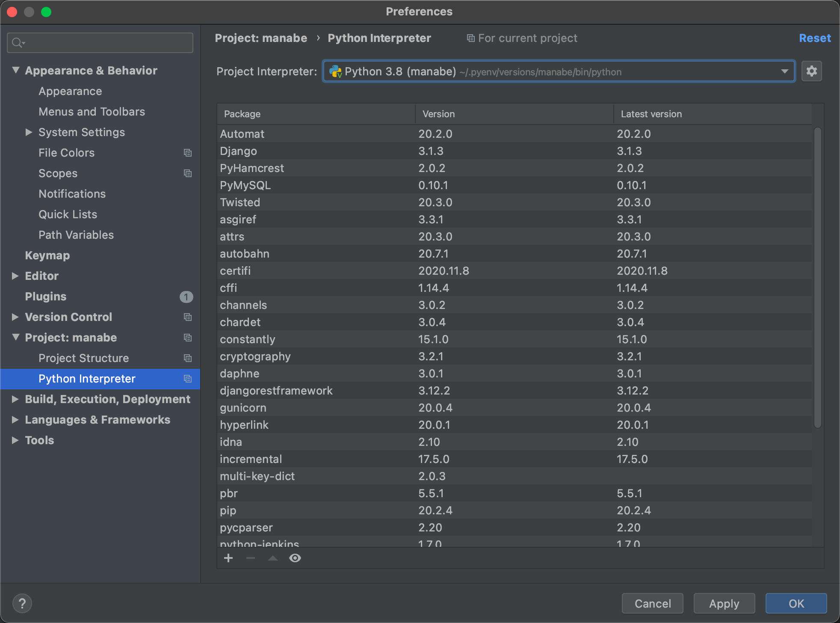The width and height of the screenshot is (840, 623).
Task: Open interpreter settings gear menu
Action: 811,71
